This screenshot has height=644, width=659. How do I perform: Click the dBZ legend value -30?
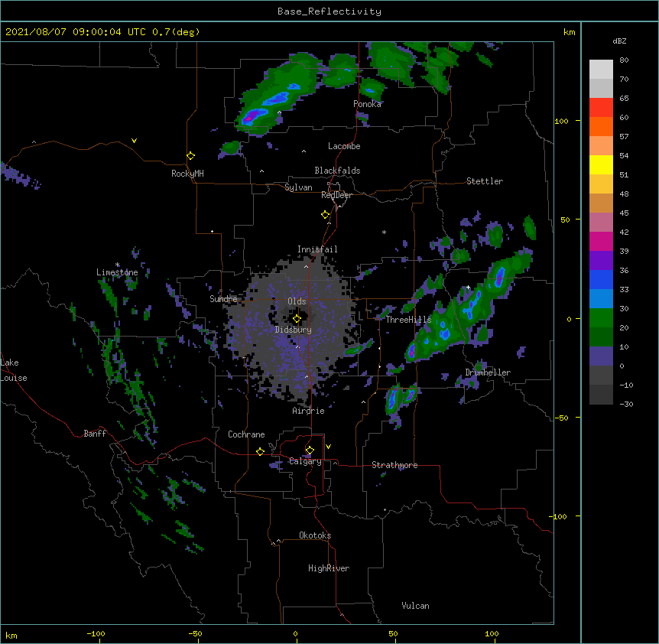(626, 405)
